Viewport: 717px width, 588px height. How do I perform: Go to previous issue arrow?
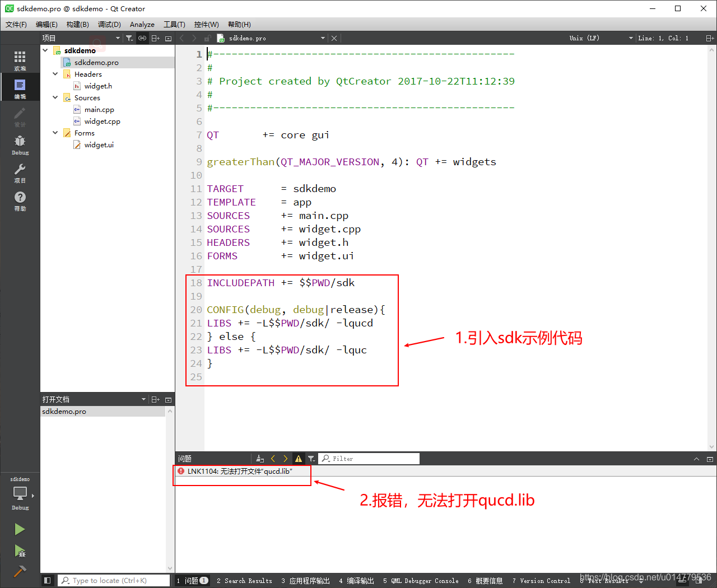click(273, 459)
